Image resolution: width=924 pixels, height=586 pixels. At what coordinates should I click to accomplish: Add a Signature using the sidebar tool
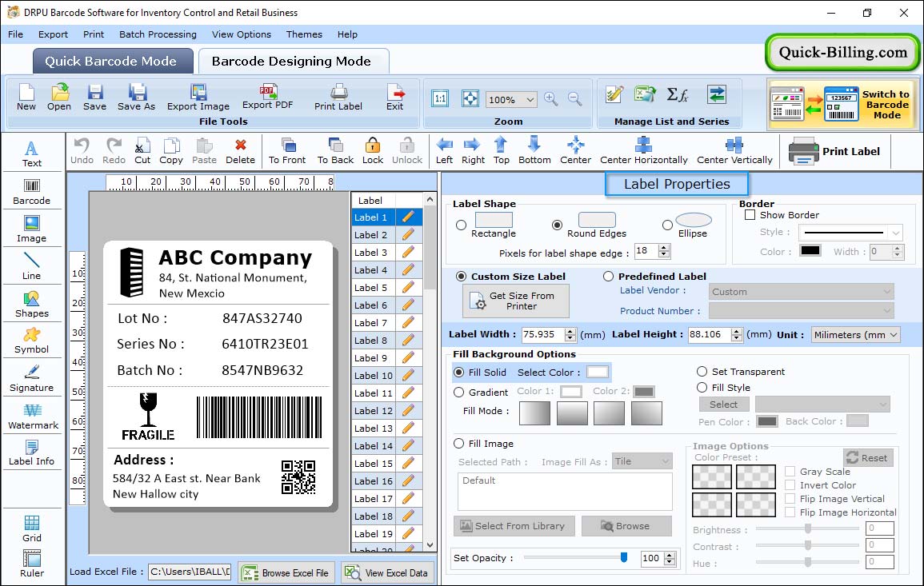32,378
